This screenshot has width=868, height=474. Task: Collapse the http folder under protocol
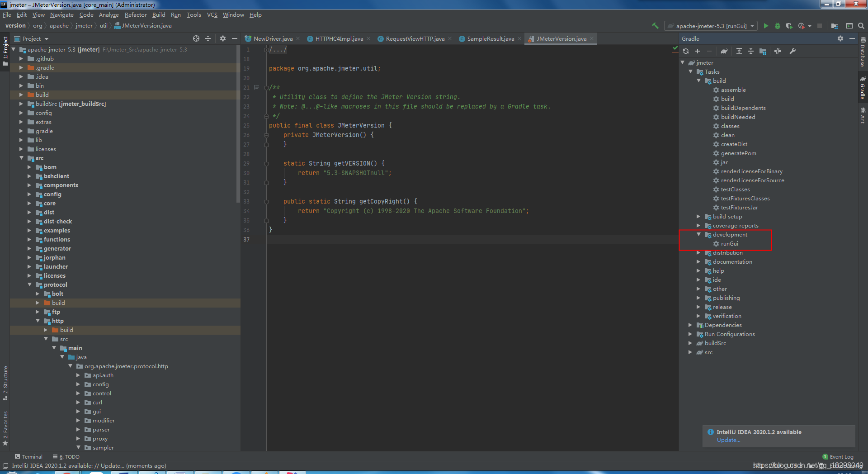(38, 321)
